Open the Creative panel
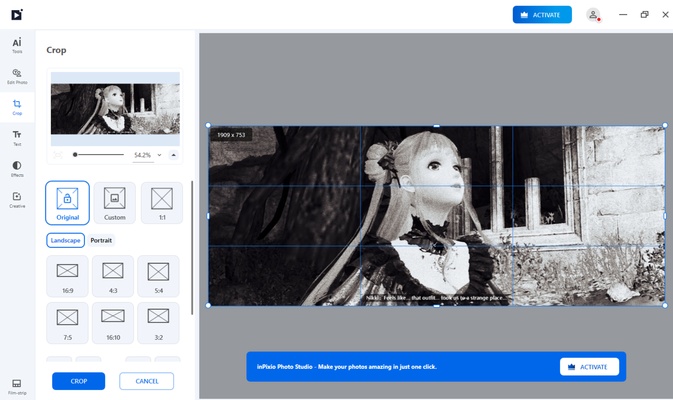Viewport: 673px width, 400px height. 17,200
